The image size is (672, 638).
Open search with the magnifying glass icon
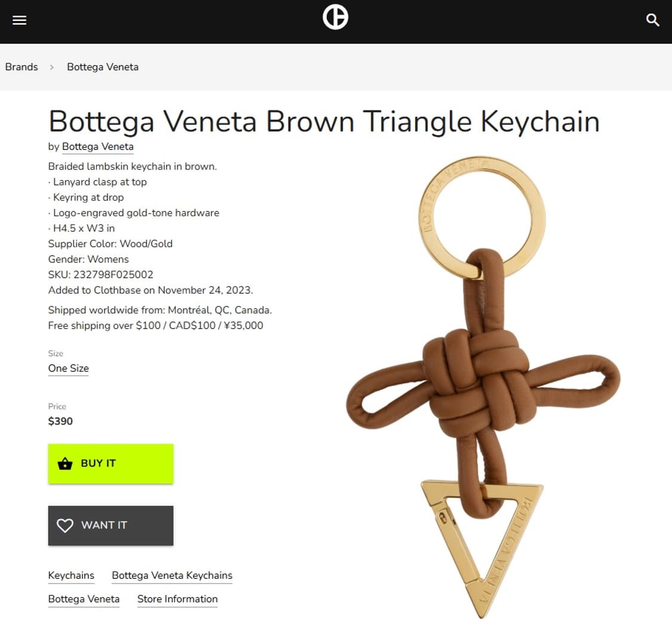point(653,20)
